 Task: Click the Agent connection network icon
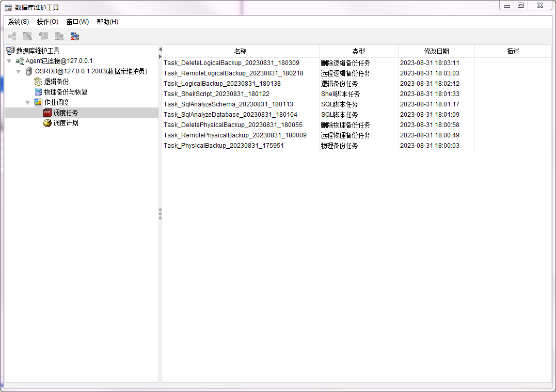[21, 60]
